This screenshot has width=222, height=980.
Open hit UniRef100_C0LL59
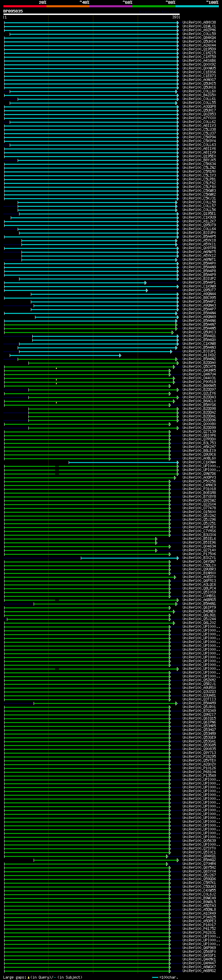(199, 34)
